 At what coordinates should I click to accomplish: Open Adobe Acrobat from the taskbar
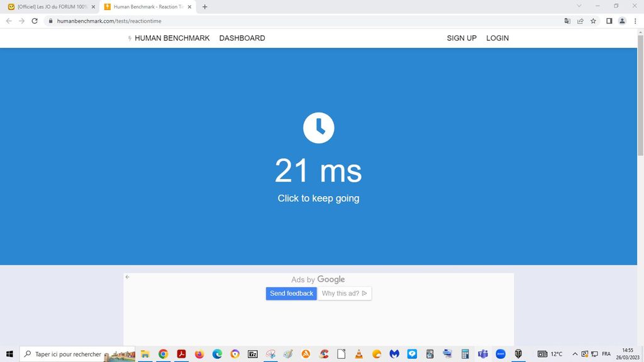coord(181,354)
